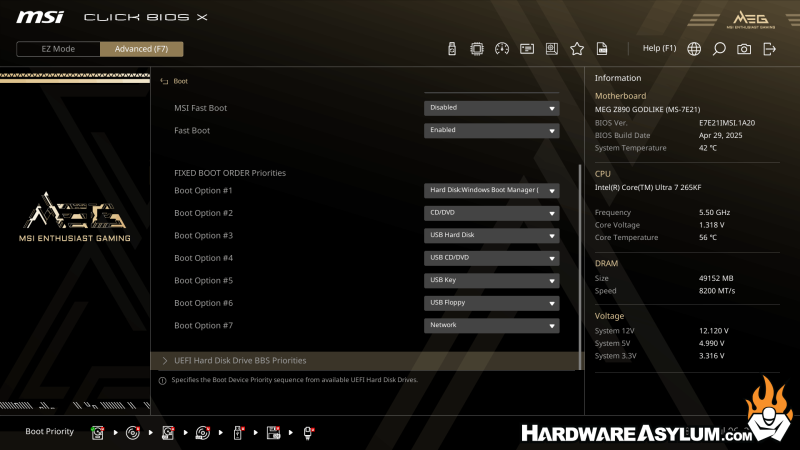Select the MSI Fast Boot label
800x450 pixels.
point(201,108)
